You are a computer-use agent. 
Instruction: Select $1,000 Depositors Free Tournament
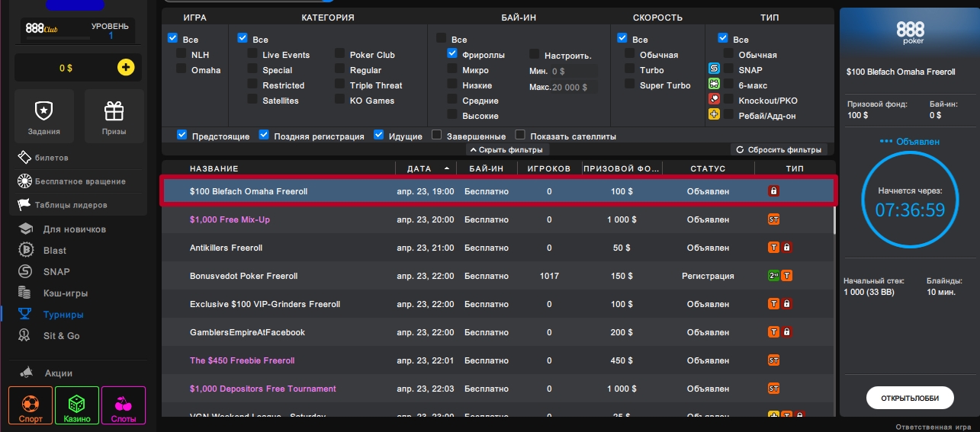point(497,389)
